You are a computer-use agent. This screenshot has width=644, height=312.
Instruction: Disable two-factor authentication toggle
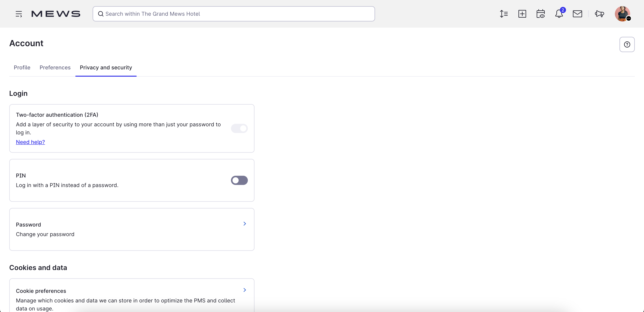point(239,128)
